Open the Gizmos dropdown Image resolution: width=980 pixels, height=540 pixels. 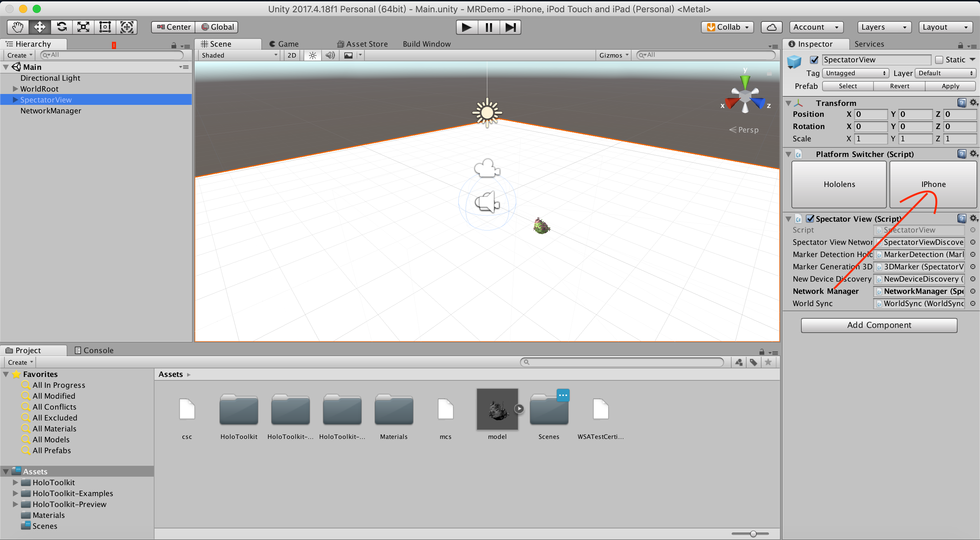pyautogui.click(x=613, y=55)
